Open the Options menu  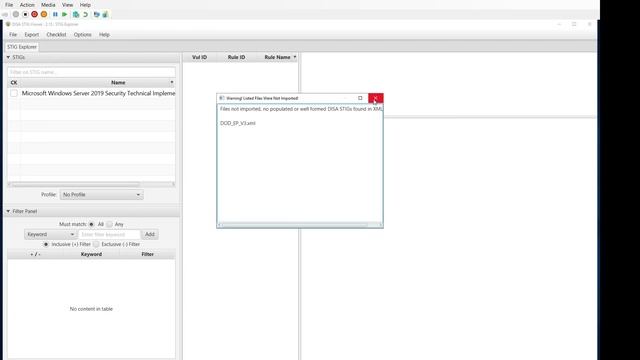(x=82, y=35)
